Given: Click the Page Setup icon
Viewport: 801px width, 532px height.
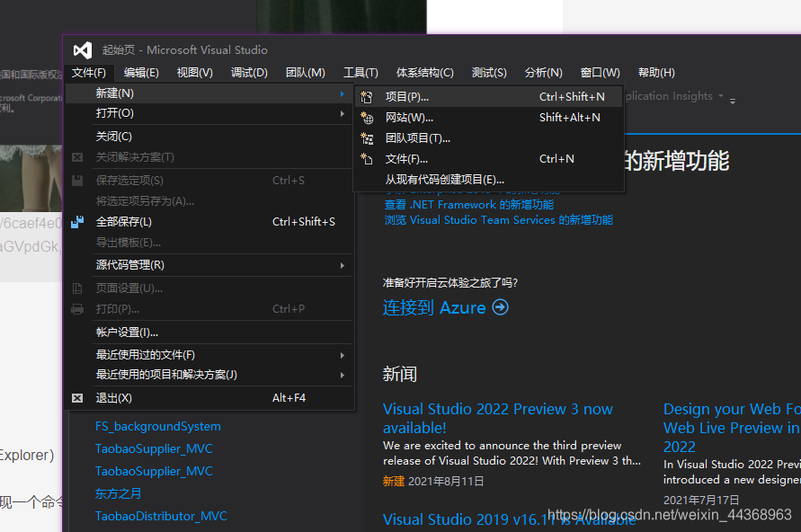Looking at the screenshot, I should click(77, 288).
